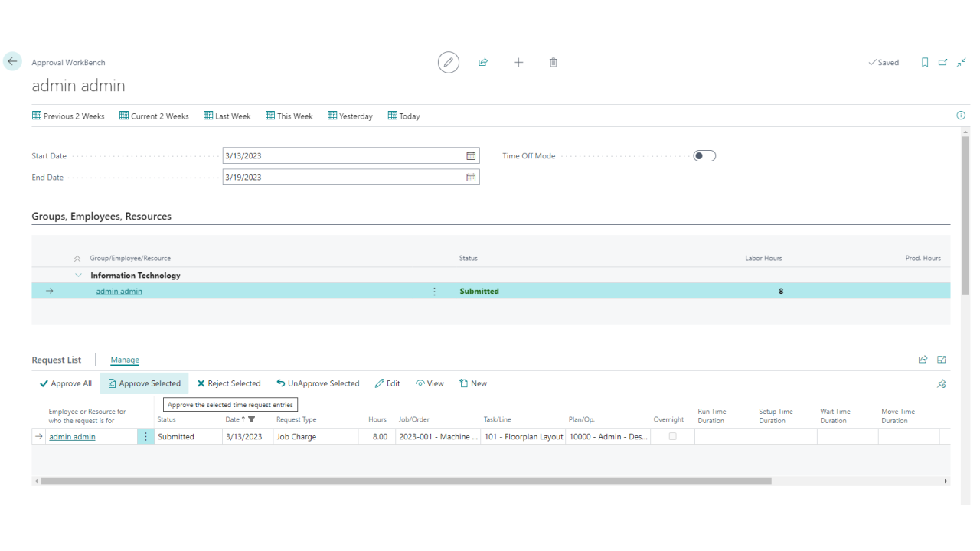Click the trash delete icon
The height and width of the screenshot is (551, 980).
(x=554, y=62)
